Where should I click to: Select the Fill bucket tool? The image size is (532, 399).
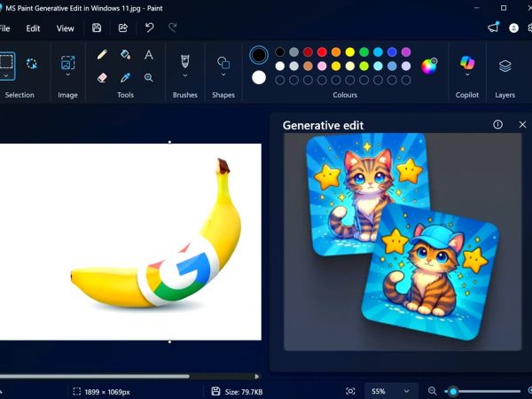[126, 55]
